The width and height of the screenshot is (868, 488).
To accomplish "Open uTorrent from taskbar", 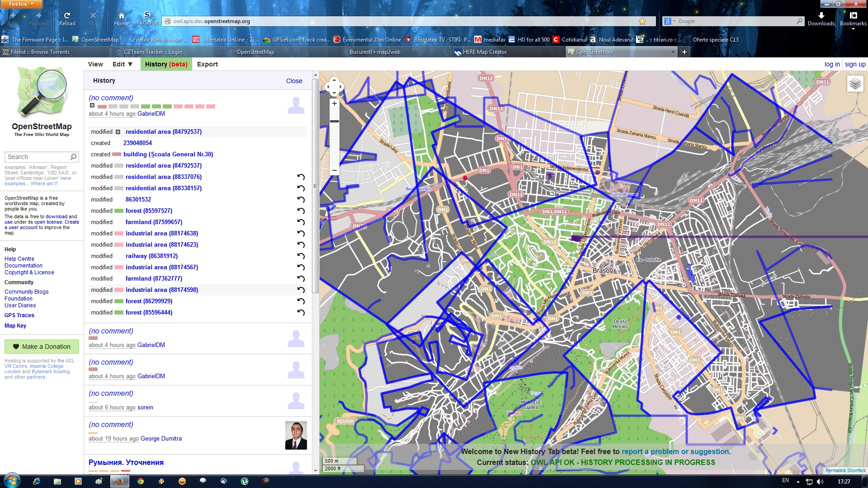I will (245, 481).
